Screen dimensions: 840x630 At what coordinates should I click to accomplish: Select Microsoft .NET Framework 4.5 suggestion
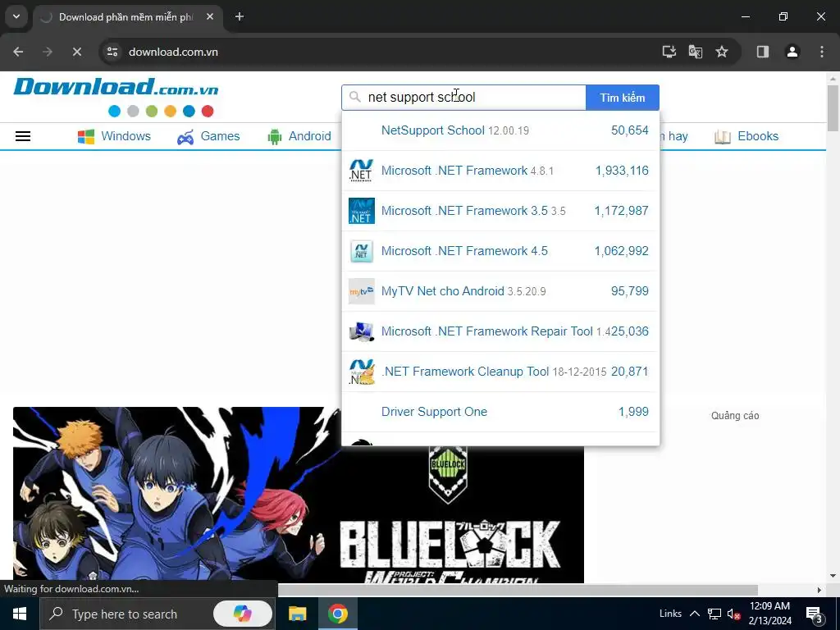pos(500,251)
